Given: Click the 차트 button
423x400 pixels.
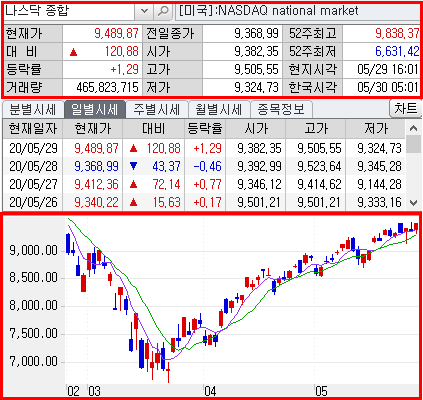Looking at the screenshot, I should pyautogui.click(x=405, y=108).
